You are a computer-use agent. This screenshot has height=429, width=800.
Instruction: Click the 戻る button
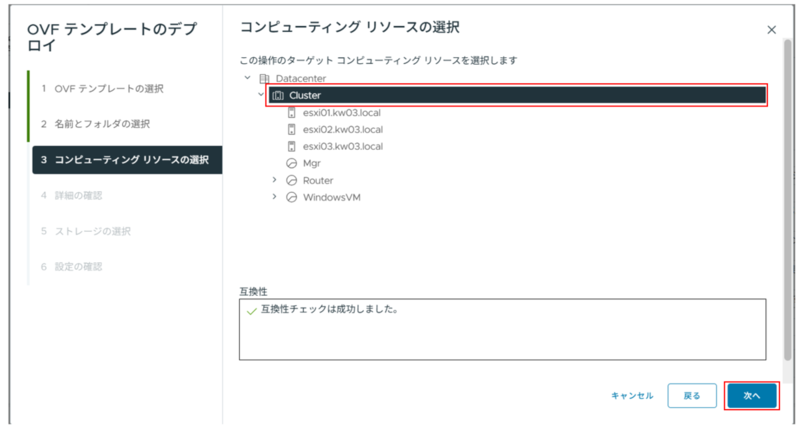click(692, 396)
